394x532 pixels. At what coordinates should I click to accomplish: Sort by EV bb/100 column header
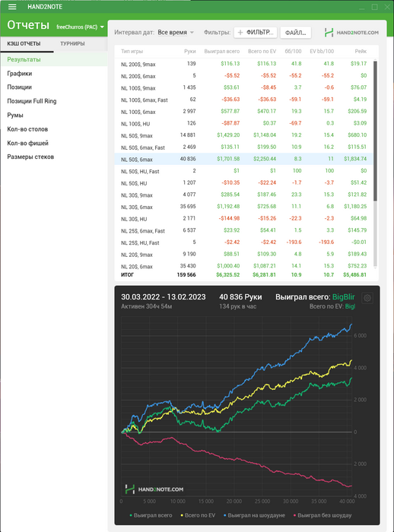click(x=322, y=51)
